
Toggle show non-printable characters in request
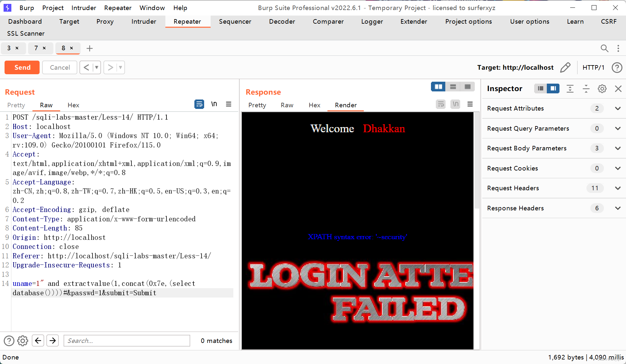tap(214, 104)
